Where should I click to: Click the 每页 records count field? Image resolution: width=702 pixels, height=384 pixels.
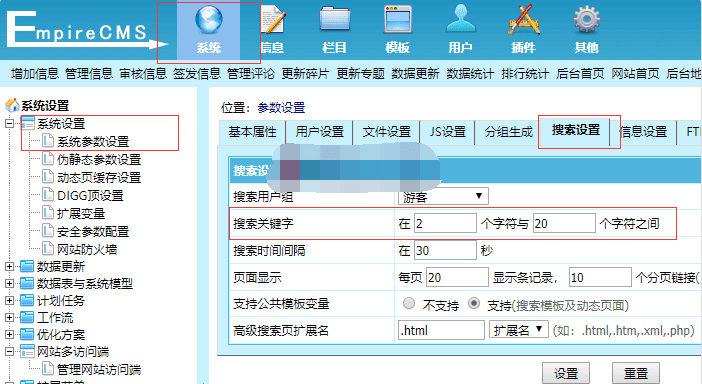click(457, 277)
